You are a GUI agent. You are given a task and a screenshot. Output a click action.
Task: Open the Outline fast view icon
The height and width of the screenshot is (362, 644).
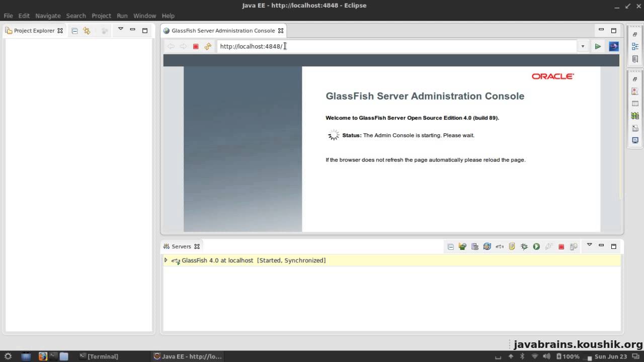coord(635,46)
